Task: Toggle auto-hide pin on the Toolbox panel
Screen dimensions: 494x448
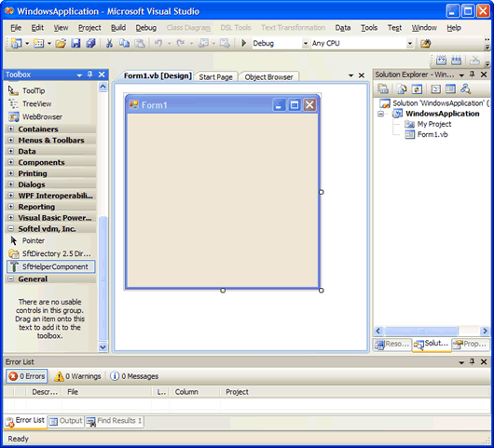Action: (x=90, y=75)
